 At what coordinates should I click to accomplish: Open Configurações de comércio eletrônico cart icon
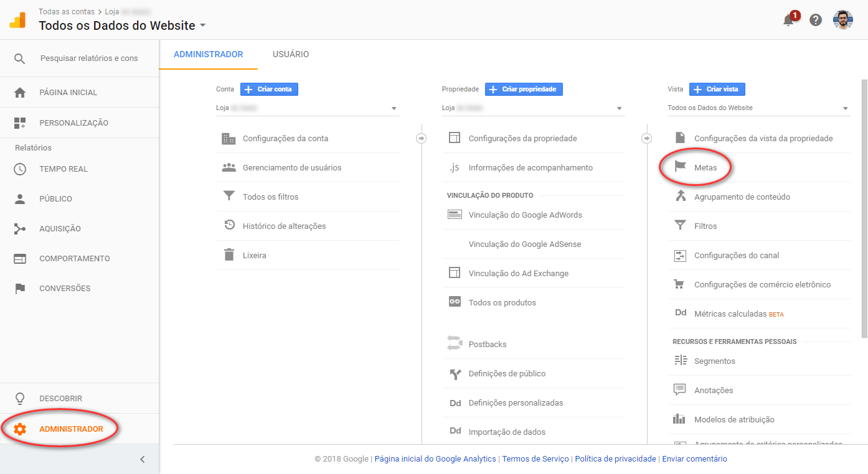click(679, 284)
